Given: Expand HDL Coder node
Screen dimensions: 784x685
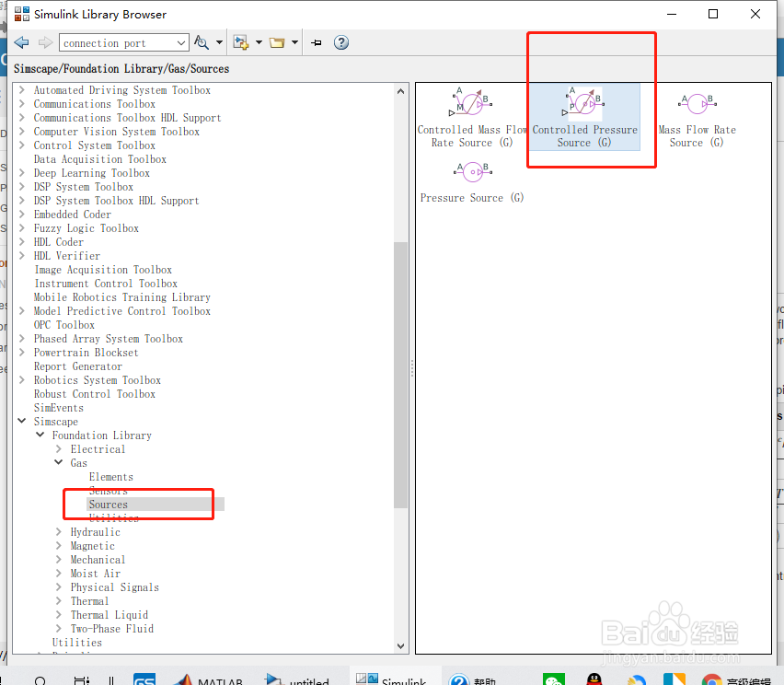Looking at the screenshot, I should pos(21,242).
